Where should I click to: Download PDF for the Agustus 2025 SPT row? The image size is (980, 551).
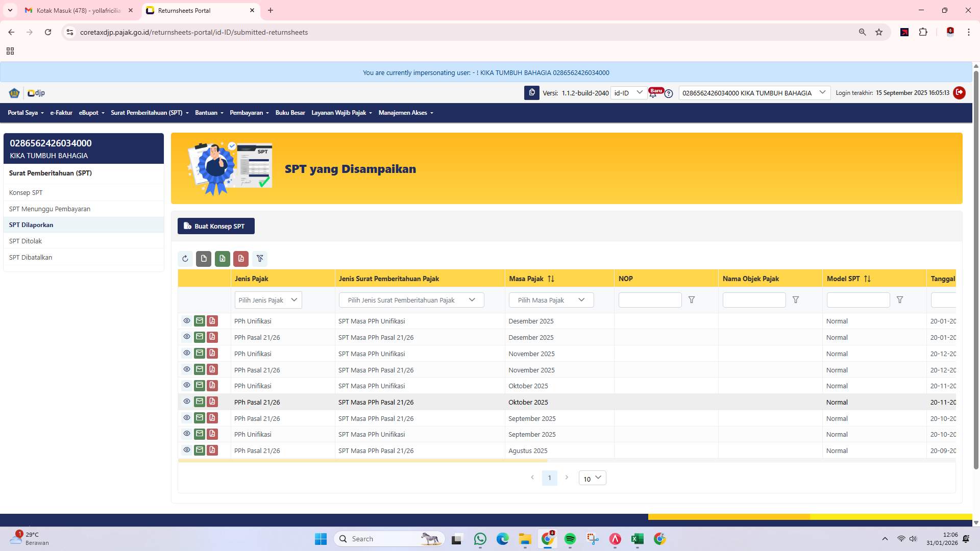pyautogui.click(x=212, y=449)
